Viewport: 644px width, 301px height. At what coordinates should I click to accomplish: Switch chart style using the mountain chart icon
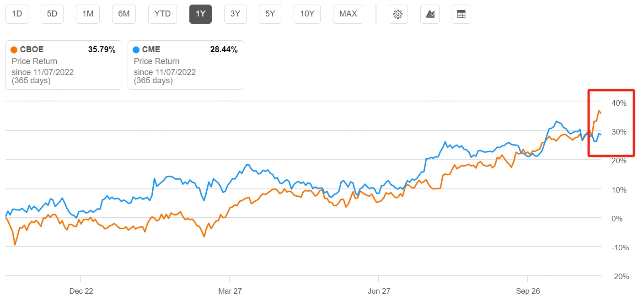429,14
